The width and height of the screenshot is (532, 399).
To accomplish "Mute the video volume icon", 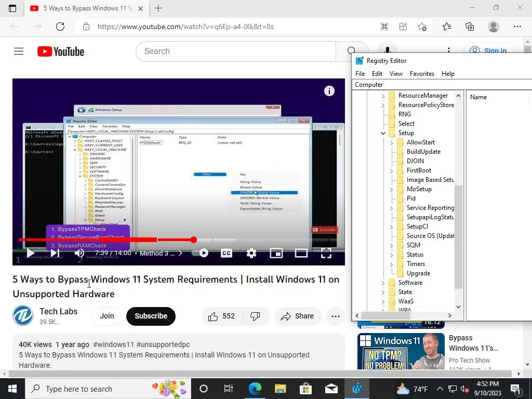I will coord(79,253).
